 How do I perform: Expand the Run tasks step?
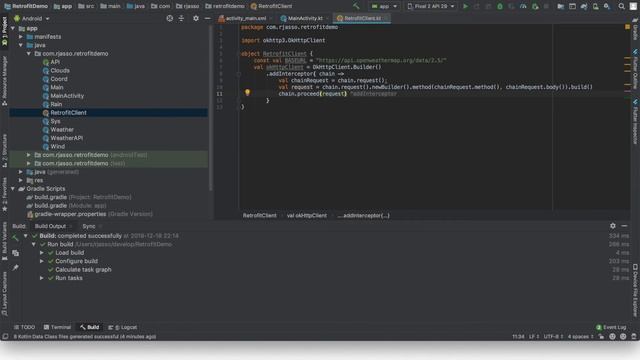click(x=42, y=278)
